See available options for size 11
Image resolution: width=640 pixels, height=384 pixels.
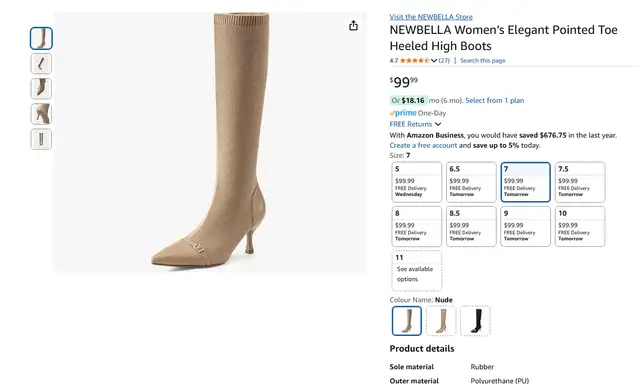tap(417, 271)
